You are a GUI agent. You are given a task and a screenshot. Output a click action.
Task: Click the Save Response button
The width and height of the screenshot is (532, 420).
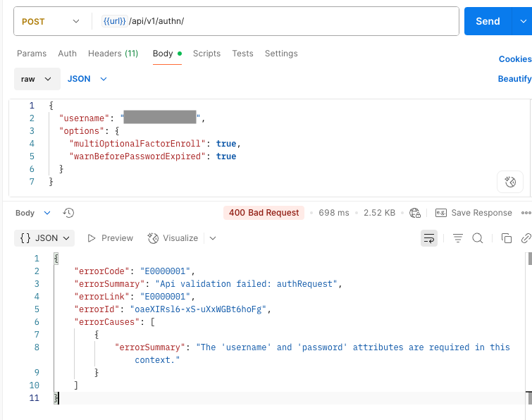474,213
